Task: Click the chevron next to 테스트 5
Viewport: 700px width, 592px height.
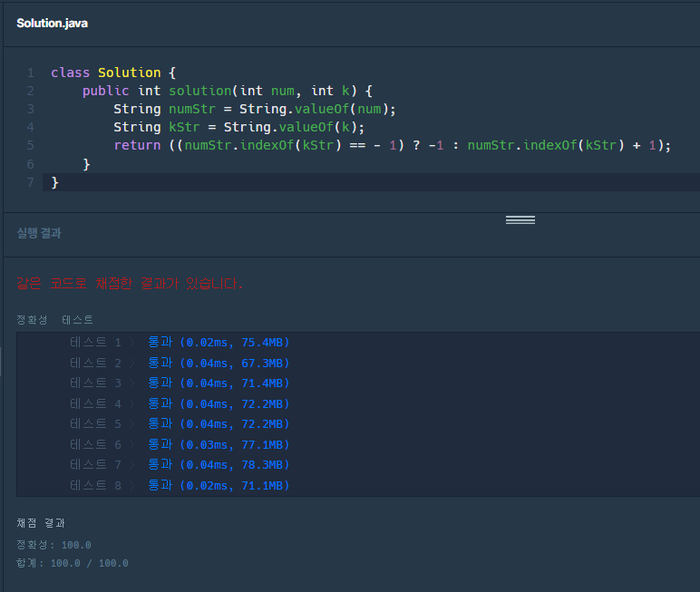Action: [132, 423]
